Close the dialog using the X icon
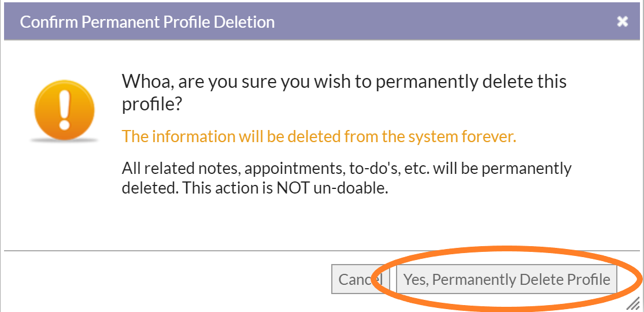Image resolution: width=644 pixels, height=312 pixels. (622, 21)
